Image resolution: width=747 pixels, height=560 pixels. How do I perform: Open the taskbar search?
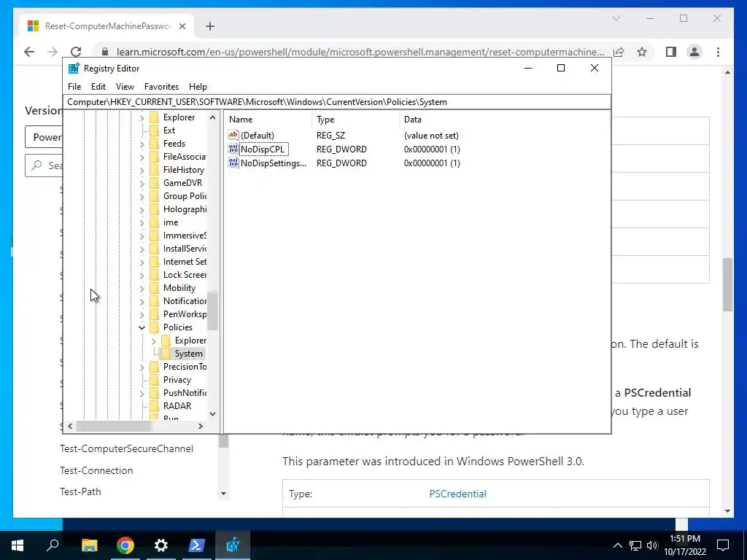tap(53, 545)
